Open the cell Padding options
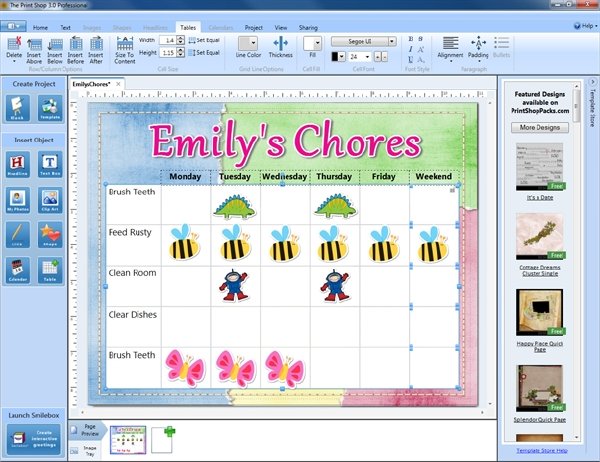Image resolution: width=600 pixels, height=462 pixels. (478, 48)
